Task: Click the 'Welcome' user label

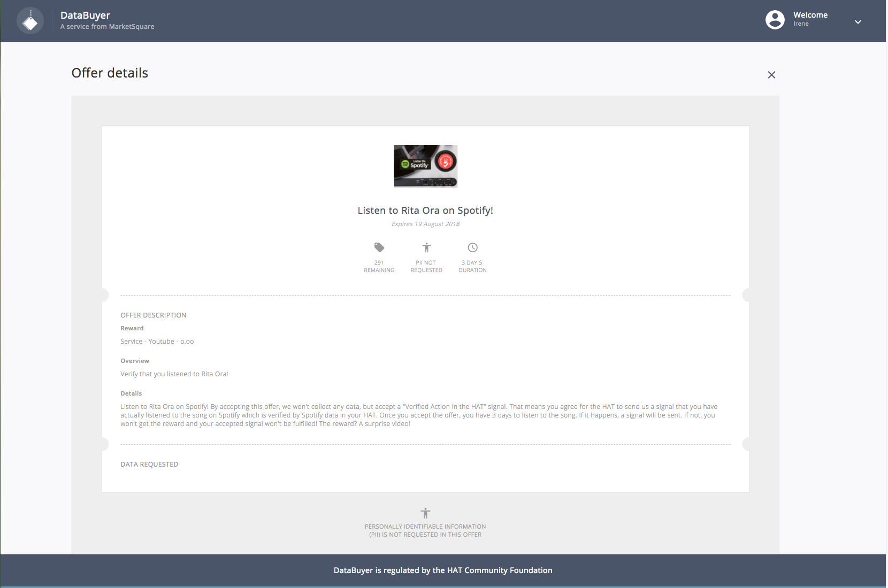Action: coord(810,15)
